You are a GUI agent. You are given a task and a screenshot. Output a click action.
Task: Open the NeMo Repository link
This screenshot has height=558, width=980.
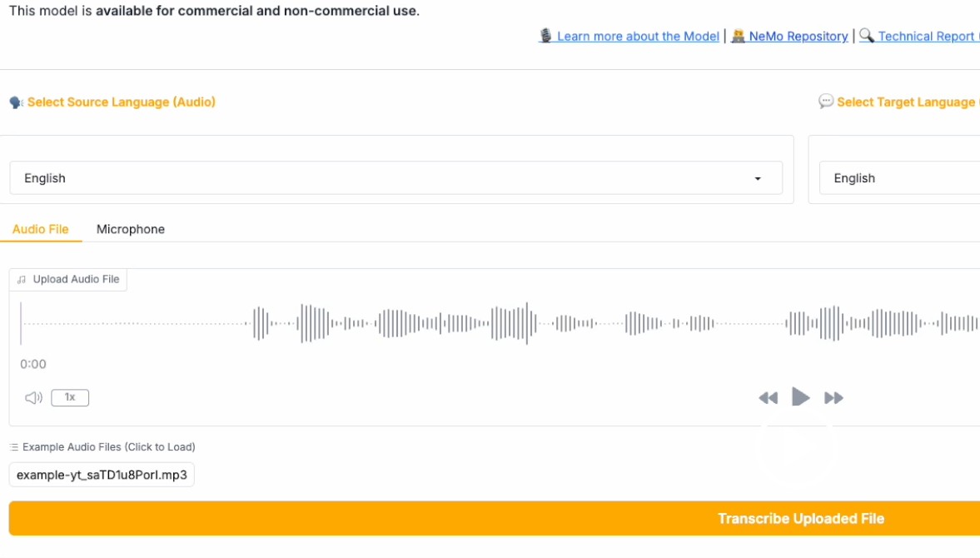click(x=798, y=36)
